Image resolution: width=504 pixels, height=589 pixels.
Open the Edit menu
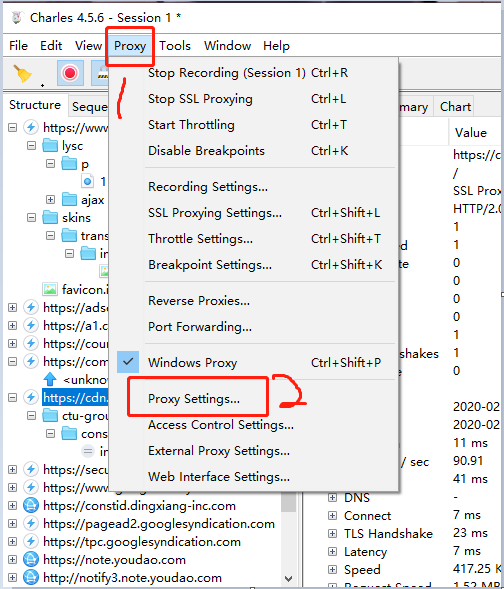(x=51, y=46)
